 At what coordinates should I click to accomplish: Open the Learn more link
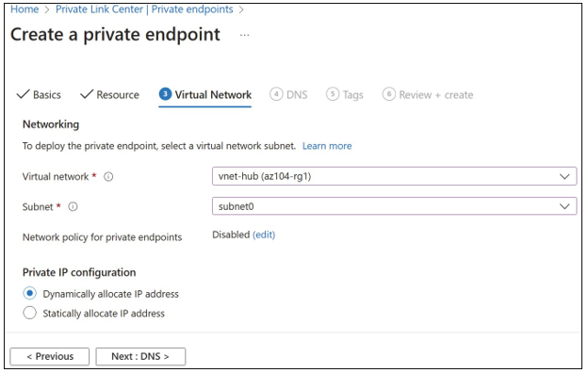pyautogui.click(x=327, y=146)
